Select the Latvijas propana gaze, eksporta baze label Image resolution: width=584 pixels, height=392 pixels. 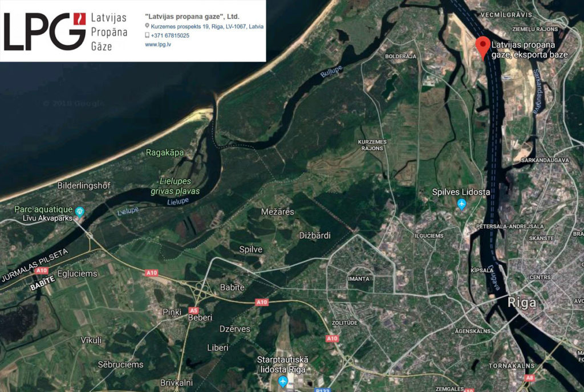529,50
